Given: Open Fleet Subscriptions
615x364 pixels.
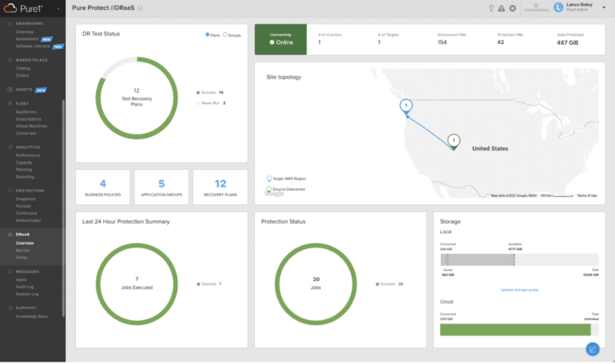Looking at the screenshot, I should pos(28,119).
